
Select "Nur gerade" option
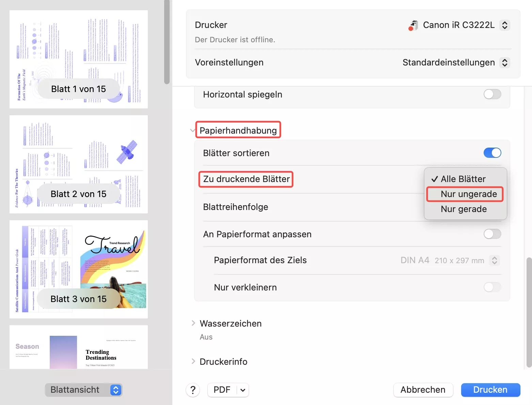[x=464, y=209]
